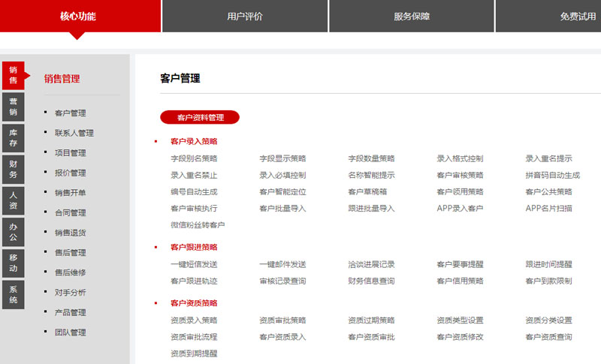The width and height of the screenshot is (601, 364).
Task: Select 合同管理 from the sales list
Action: pos(70,212)
